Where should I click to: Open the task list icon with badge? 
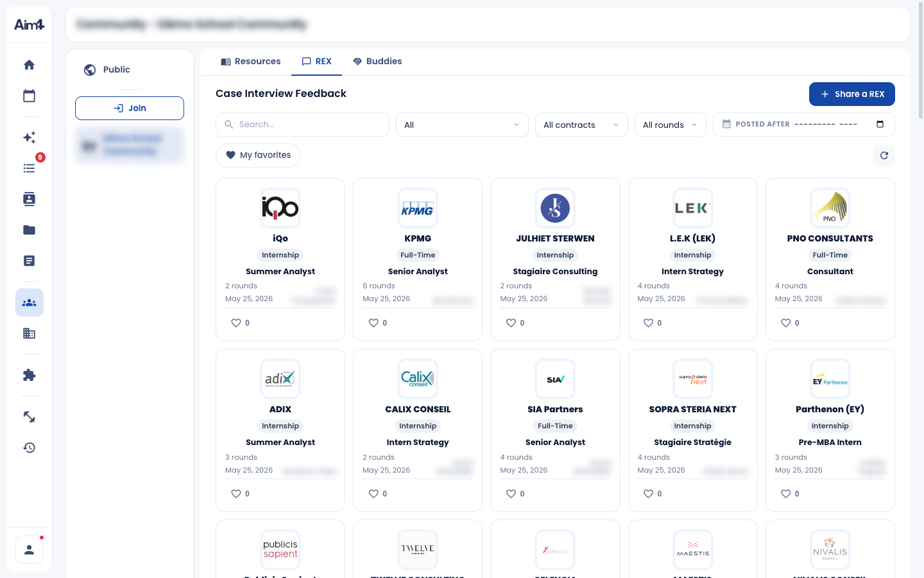[x=29, y=168]
